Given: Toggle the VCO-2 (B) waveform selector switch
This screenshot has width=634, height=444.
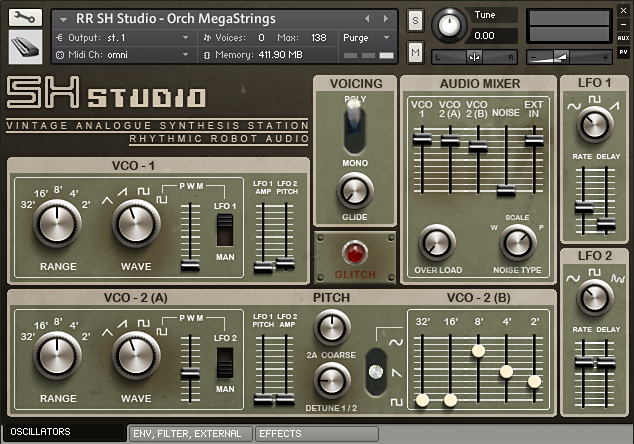Looking at the screenshot, I should tap(376, 372).
